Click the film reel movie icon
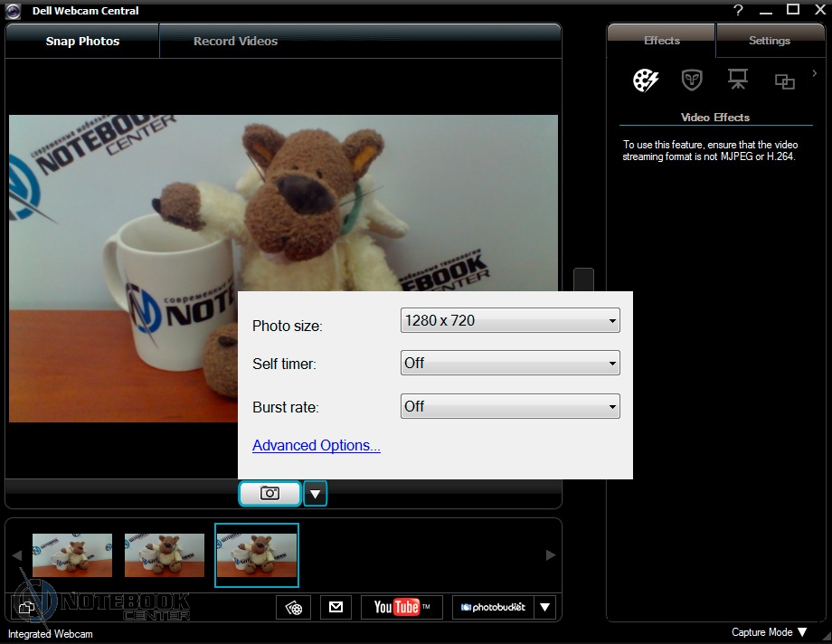The image size is (832, 644). 294,607
